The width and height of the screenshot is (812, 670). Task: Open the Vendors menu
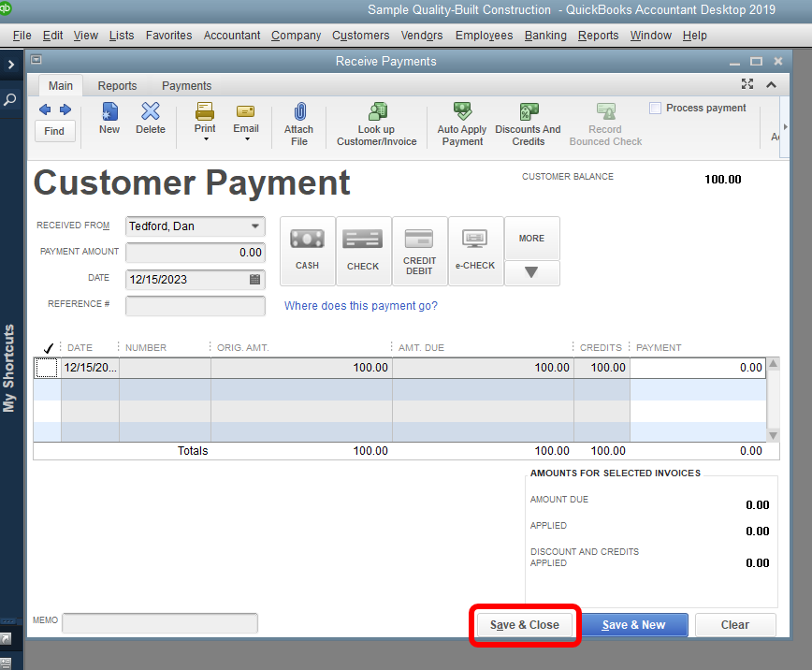tap(422, 36)
